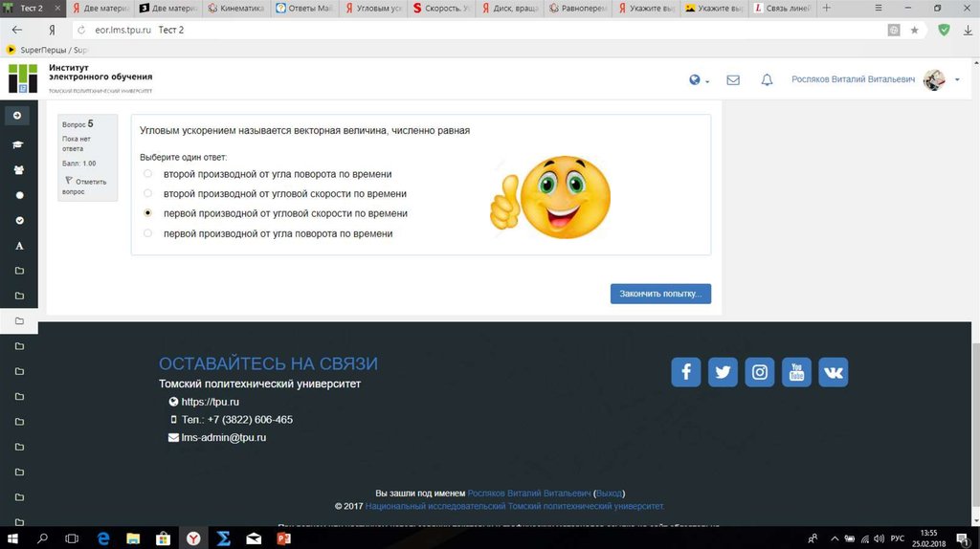
Task: Open action center notification icon
Action: (963, 538)
